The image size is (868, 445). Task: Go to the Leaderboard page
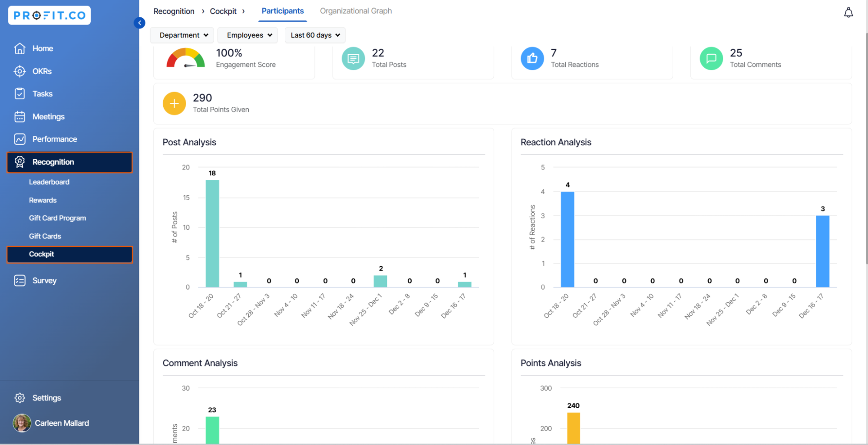point(49,182)
